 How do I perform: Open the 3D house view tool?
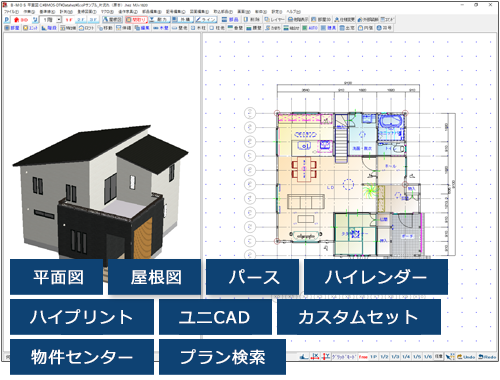(x=21, y=20)
